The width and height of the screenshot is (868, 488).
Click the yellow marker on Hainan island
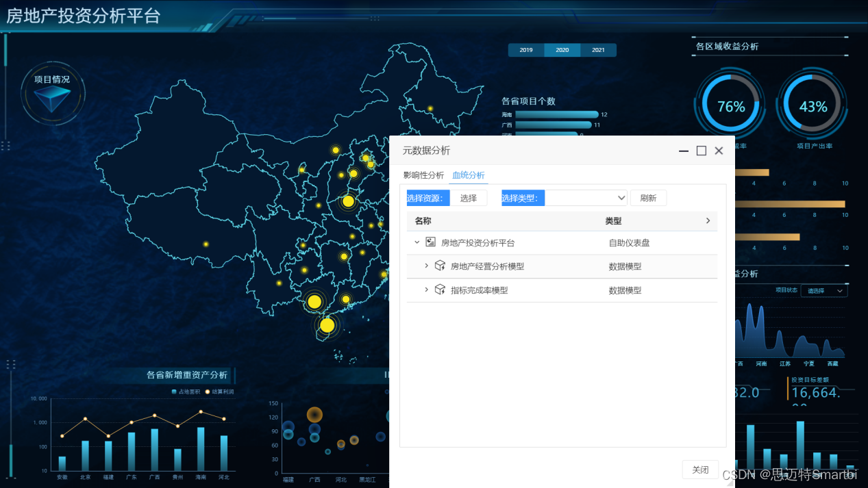click(327, 326)
